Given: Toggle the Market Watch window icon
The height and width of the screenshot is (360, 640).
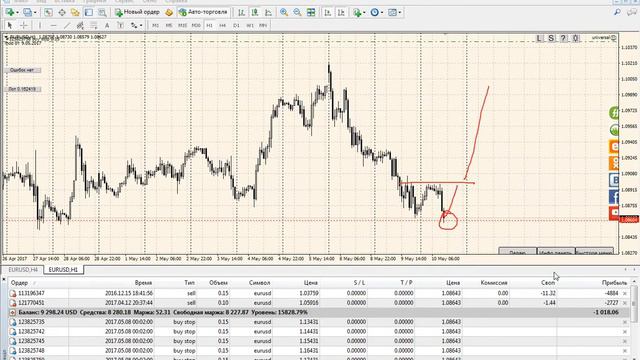Looking at the screenshot, I should pos(48,12).
